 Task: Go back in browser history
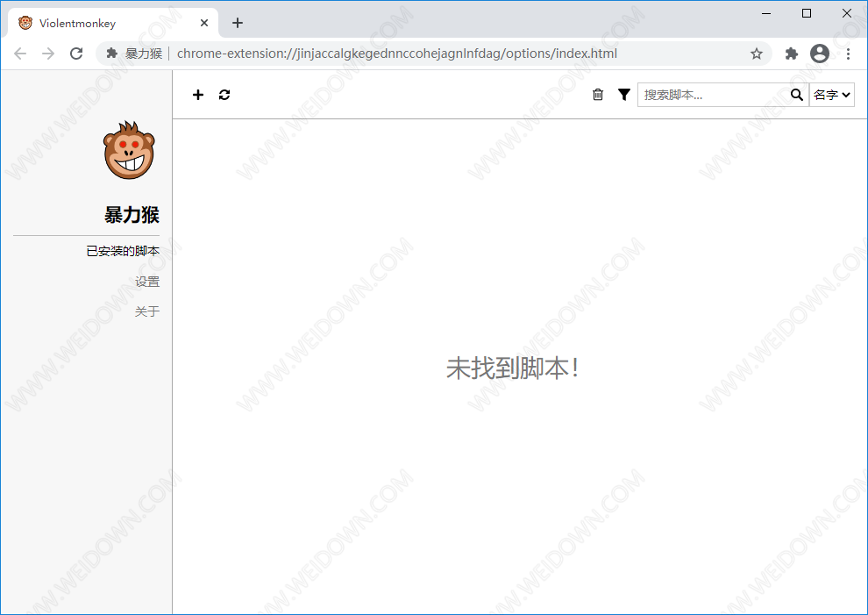[20, 54]
